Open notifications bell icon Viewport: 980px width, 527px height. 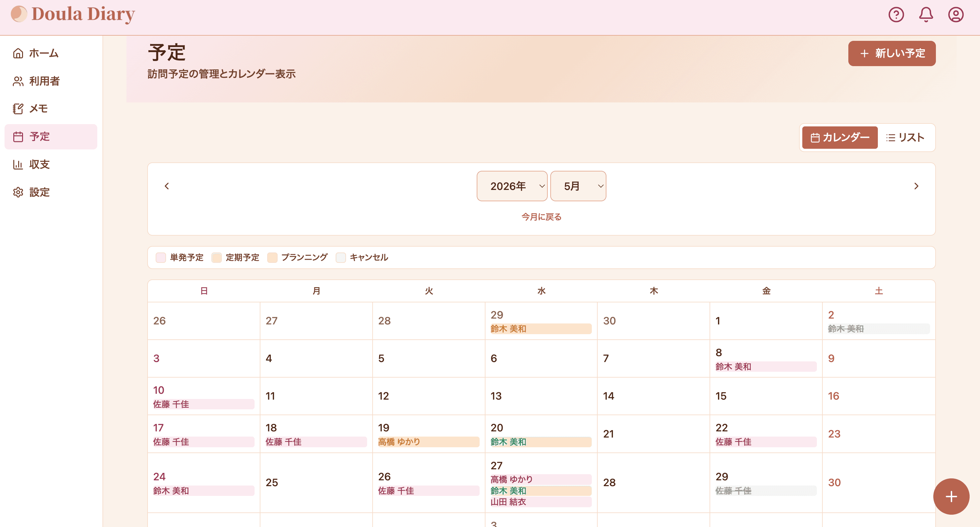926,15
